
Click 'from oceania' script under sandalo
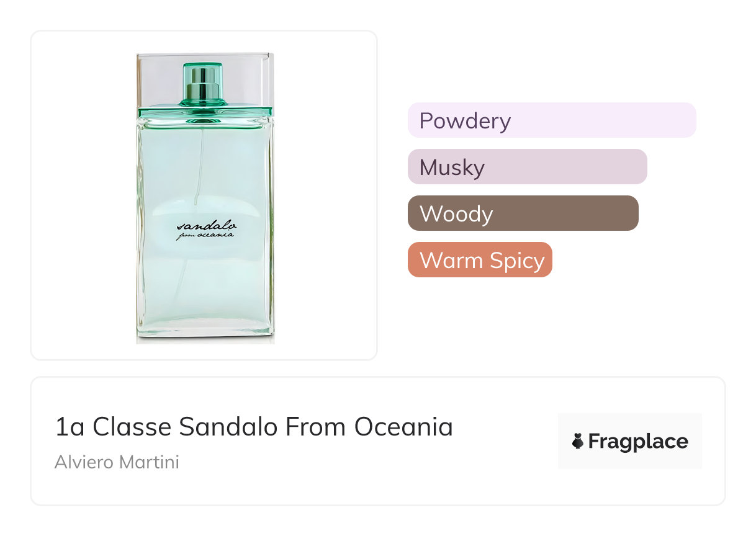click(x=205, y=234)
